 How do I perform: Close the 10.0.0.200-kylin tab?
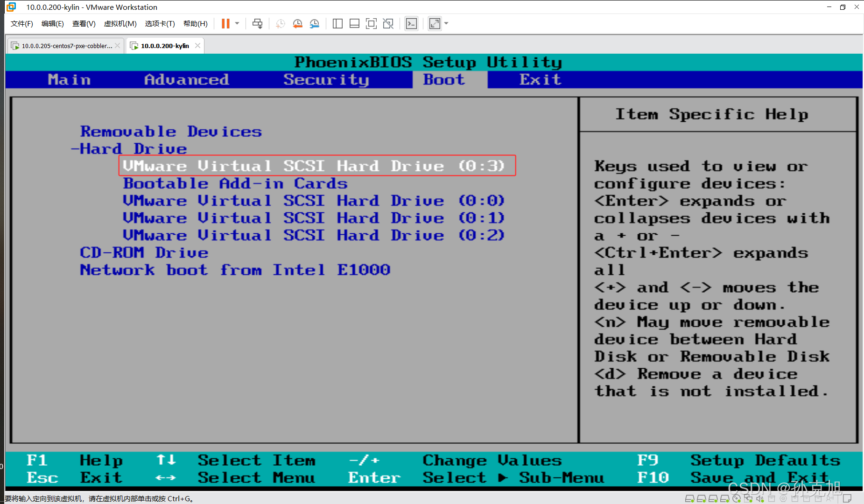[x=197, y=46]
